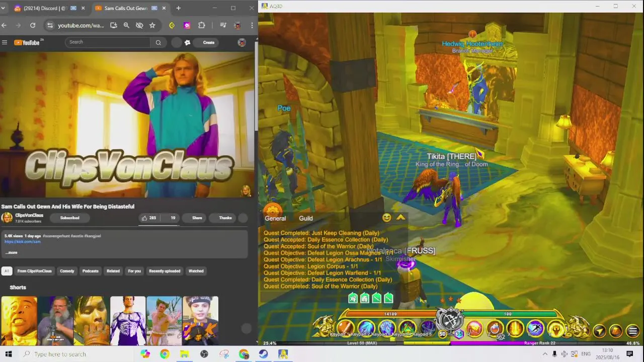Open the YouTube guide hamburger menu

tap(5, 42)
